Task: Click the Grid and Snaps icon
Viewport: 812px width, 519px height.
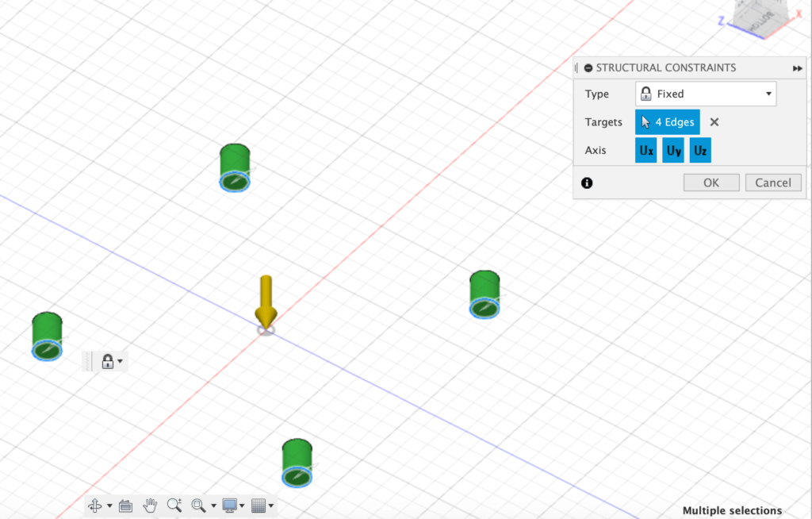Action: [x=258, y=506]
